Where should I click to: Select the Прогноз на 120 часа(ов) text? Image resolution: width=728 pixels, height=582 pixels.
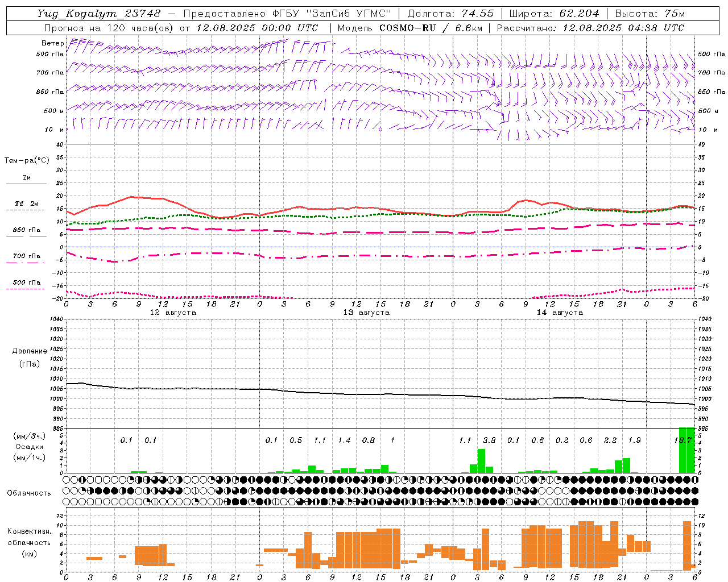(x=108, y=28)
